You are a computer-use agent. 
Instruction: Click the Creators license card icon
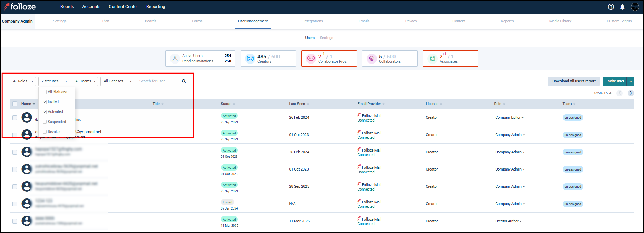click(250, 58)
